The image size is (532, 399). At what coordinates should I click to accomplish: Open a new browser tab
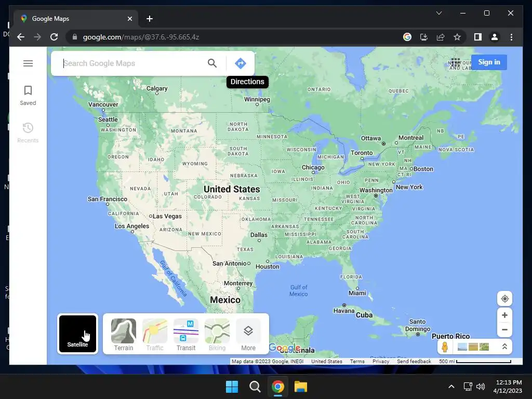[149, 19]
